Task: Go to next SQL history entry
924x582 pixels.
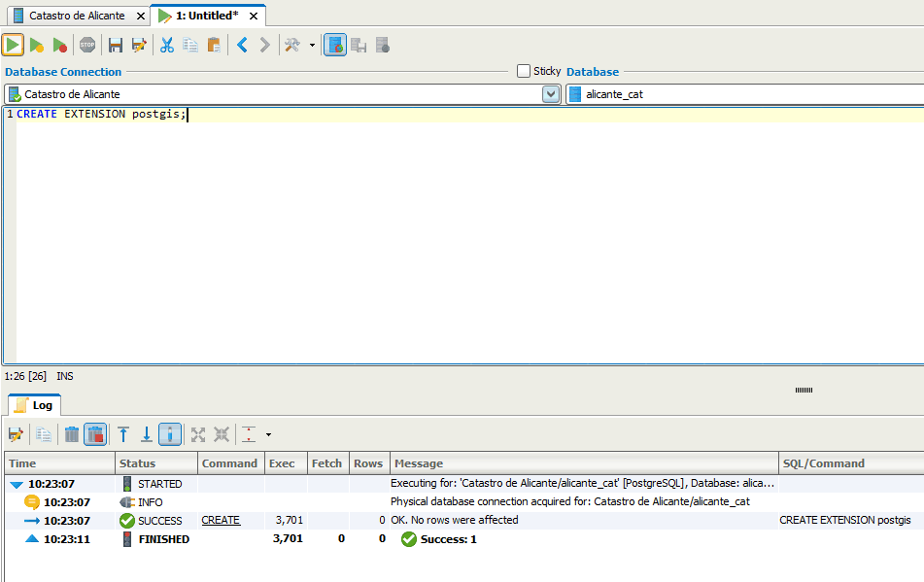Action: (264, 46)
